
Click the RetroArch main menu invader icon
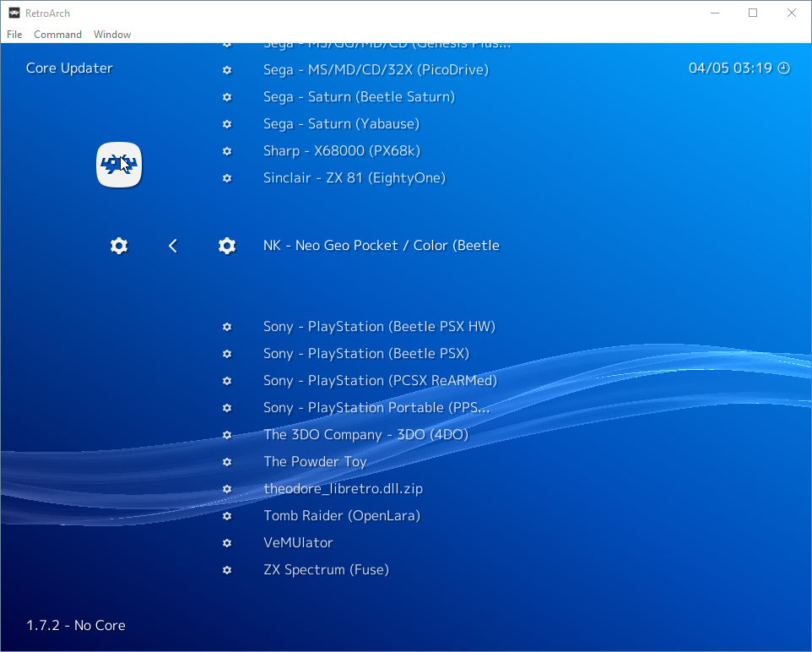[119, 165]
